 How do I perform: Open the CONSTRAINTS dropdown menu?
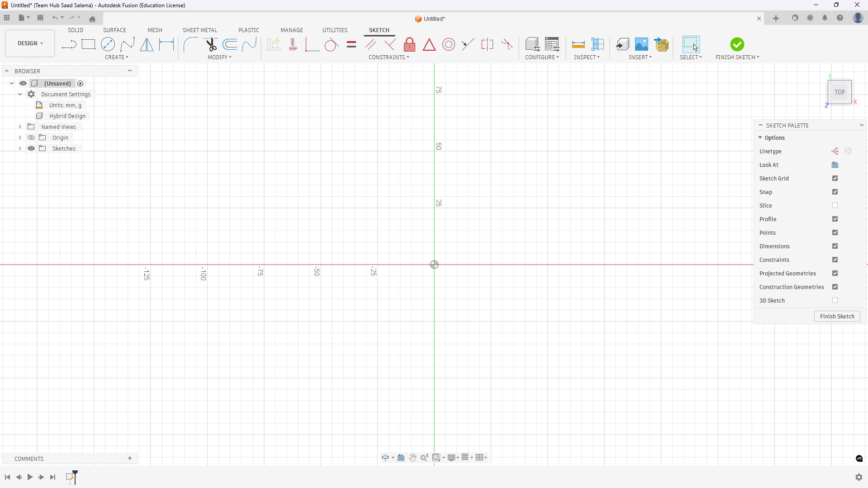[389, 57]
